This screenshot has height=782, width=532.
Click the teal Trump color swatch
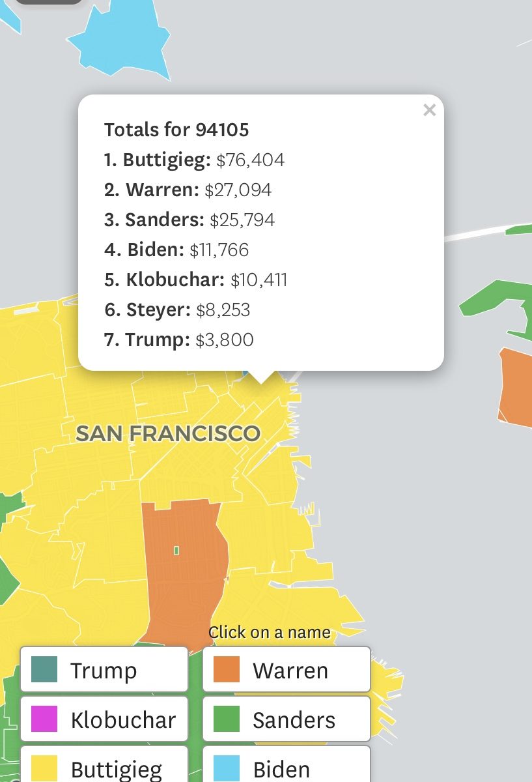[x=44, y=669]
